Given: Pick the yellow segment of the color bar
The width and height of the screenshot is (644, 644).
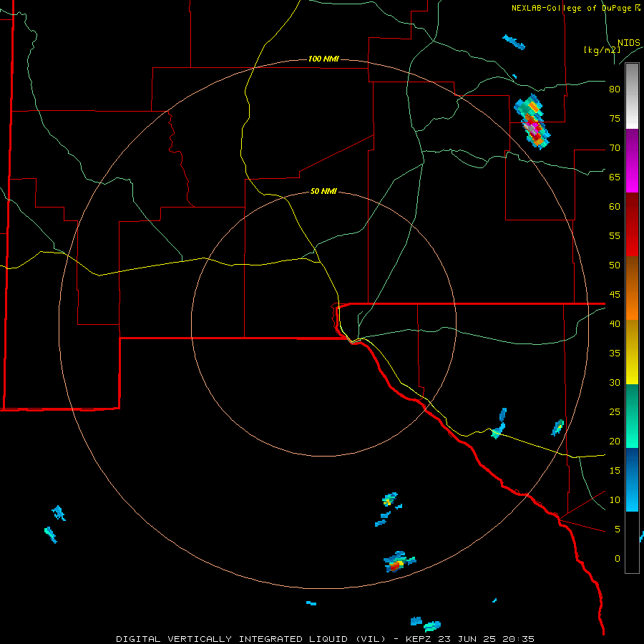Looking at the screenshot, I should click(632, 352).
